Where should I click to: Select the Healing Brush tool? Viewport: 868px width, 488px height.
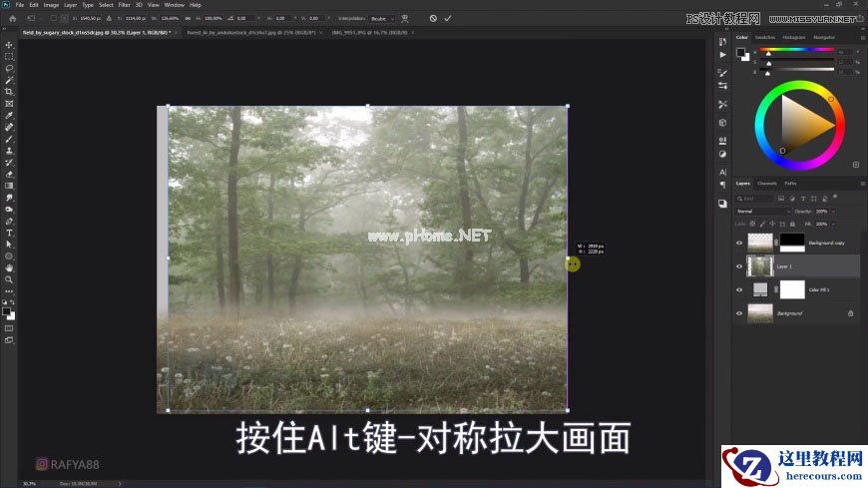tap(9, 127)
